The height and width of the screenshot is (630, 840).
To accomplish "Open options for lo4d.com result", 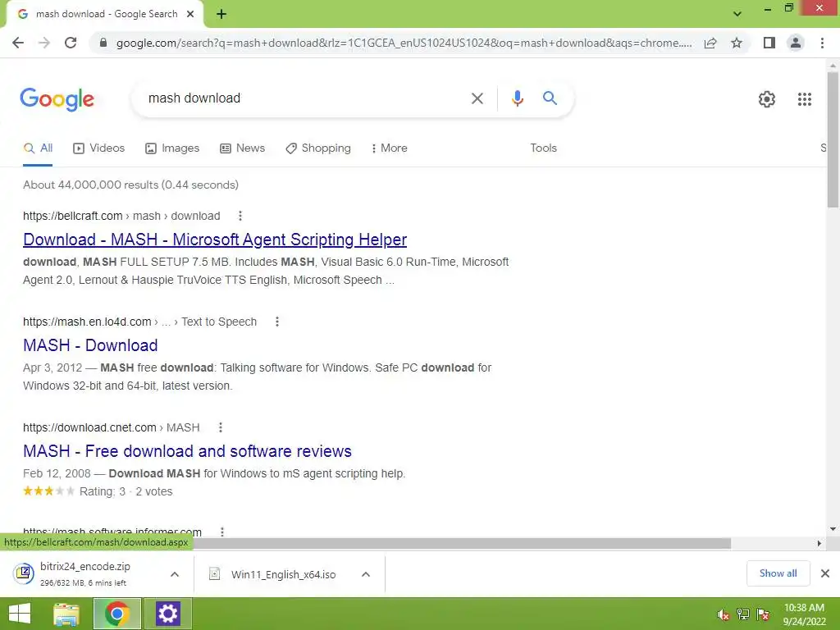I will (x=277, y=322).
